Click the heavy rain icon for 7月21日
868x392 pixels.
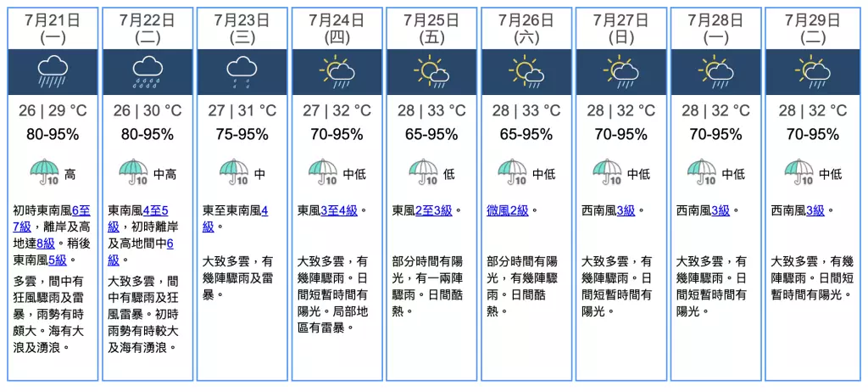(x=53, y=71)
